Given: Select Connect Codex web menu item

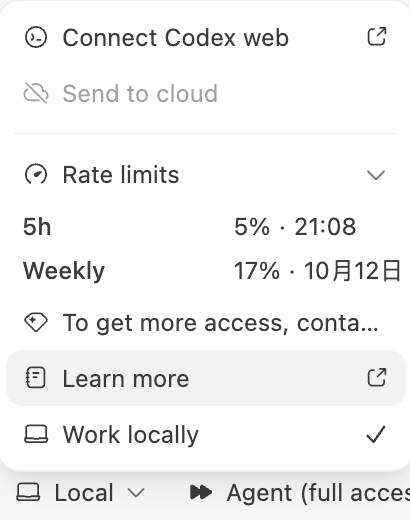Looking at the screenshot, I should tap(206, 37).
